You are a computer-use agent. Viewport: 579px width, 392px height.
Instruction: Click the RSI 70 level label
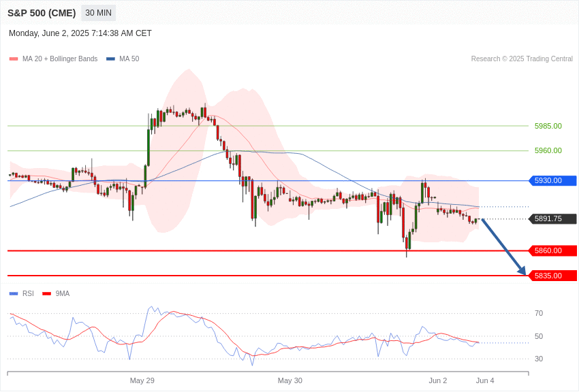tap(539, 314)
